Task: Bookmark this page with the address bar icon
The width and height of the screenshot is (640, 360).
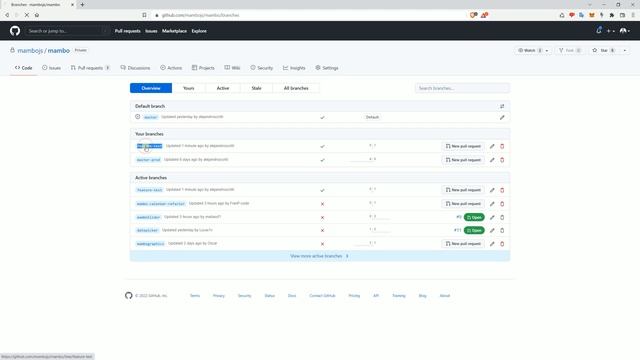Action: (144, 15)
